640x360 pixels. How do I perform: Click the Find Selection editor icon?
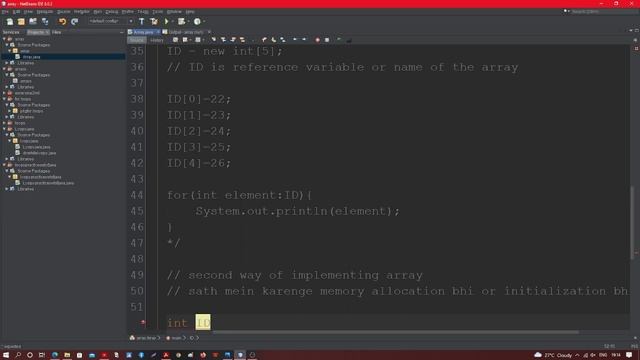point(213,40)
